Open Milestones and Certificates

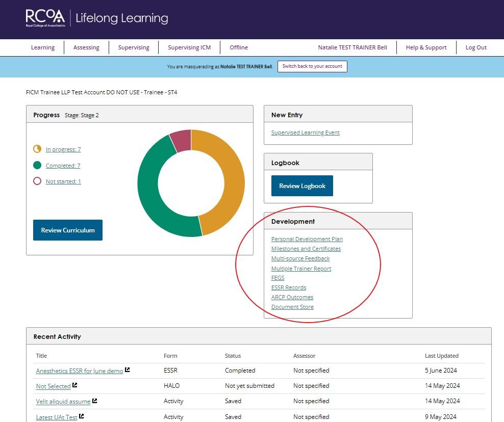point(306,249)
